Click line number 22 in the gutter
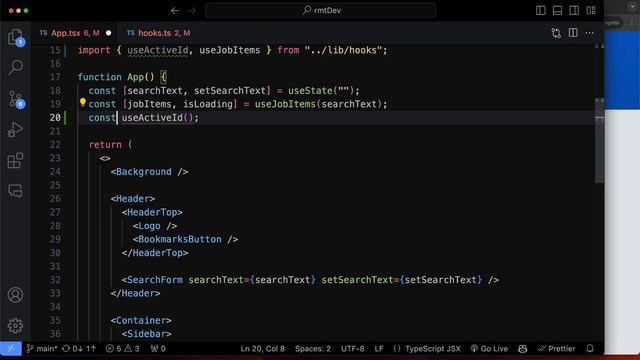The width and height of the screenshot is (640, 360). coord(55,144)
